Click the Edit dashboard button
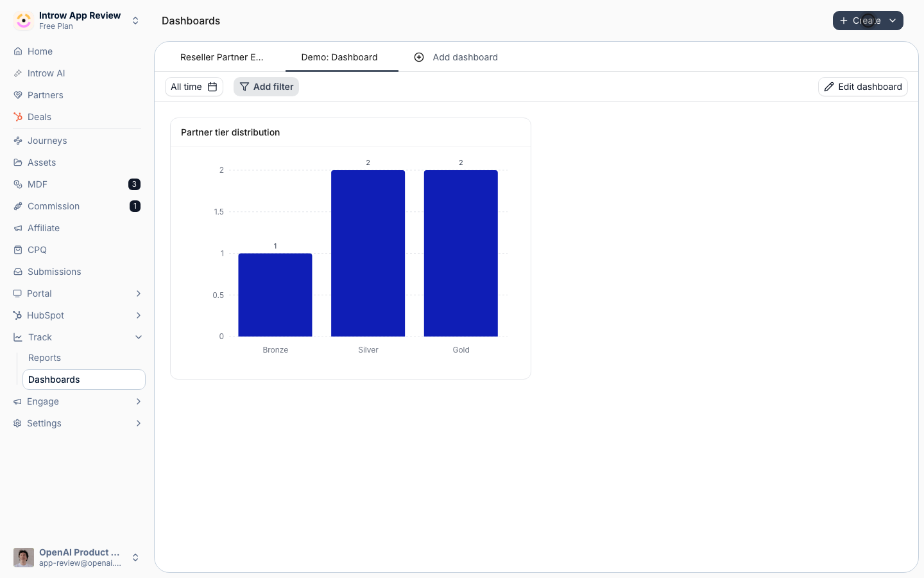Viewport: 924px width, 578px height. [x=863, y=87]
